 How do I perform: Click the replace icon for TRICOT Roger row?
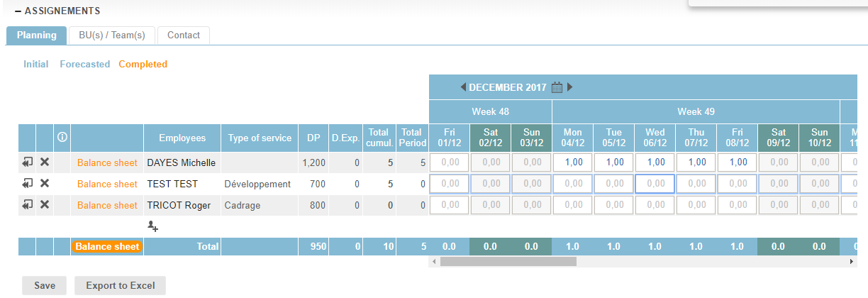(x=27, y=205)
